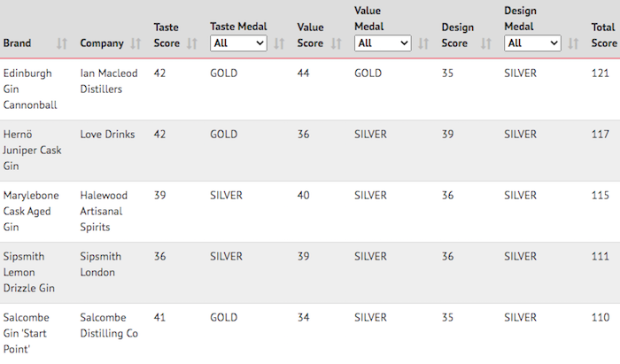This screenshot has height=364, width=620.
Task: Click total score 121 cell
Action: tap(600, 74)
